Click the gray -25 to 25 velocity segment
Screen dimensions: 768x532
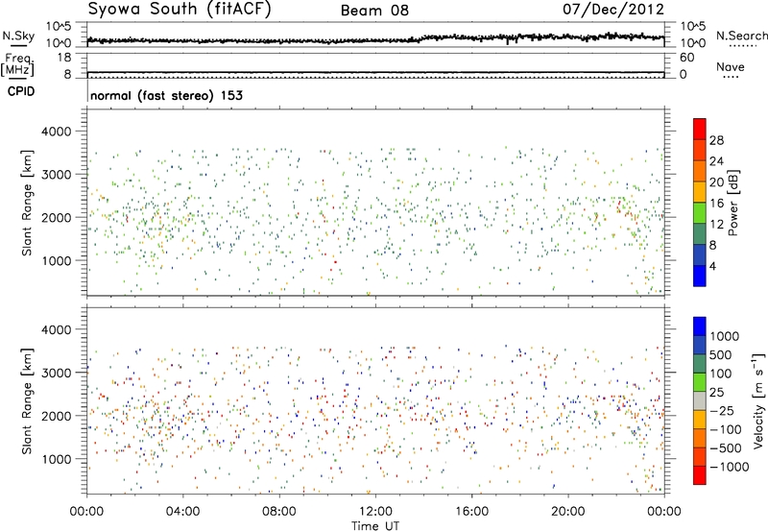[700, 400]
